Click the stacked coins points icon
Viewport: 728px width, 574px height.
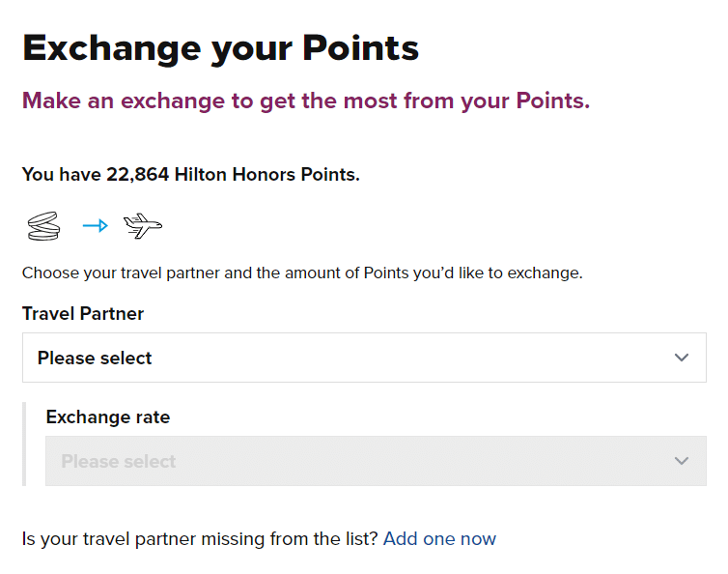coord(42,226)
